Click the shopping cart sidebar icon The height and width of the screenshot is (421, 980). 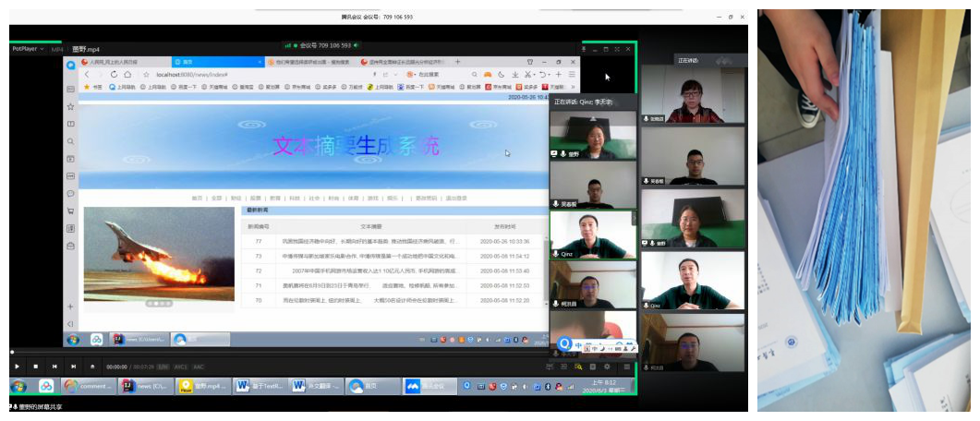[70, 211]
